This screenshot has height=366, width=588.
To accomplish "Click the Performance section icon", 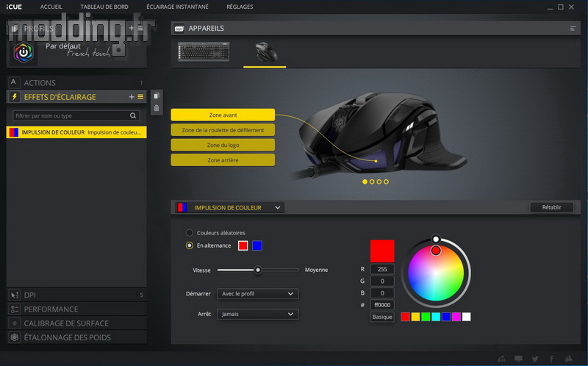I will click(x=15, y=309).
